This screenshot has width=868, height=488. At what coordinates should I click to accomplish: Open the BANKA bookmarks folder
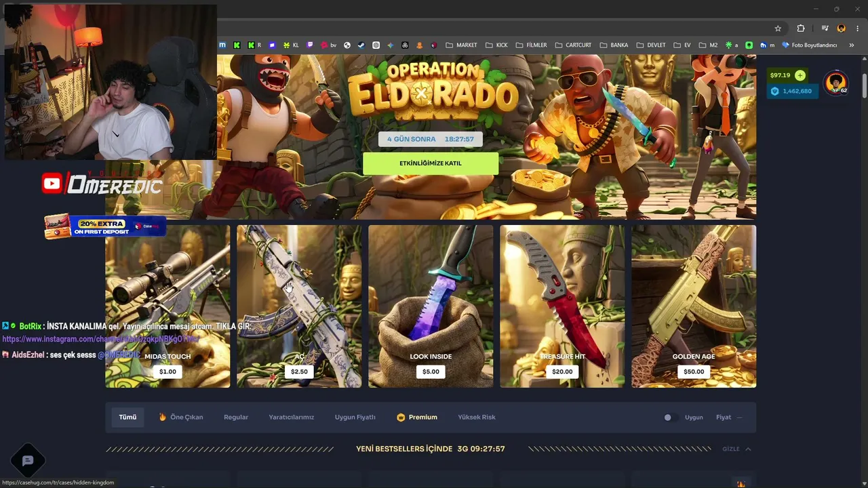[x=614, y=45]
